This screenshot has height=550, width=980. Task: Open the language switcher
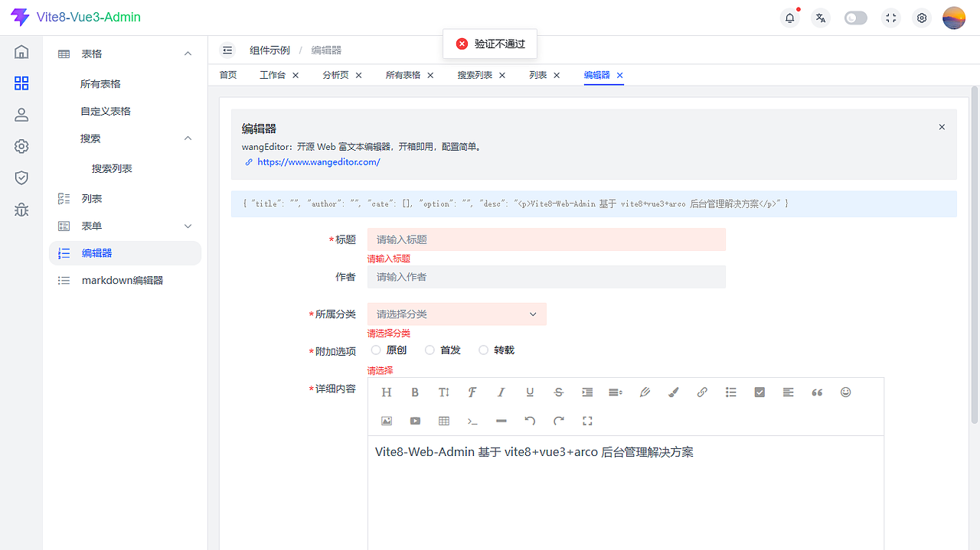tap(821, 18)
